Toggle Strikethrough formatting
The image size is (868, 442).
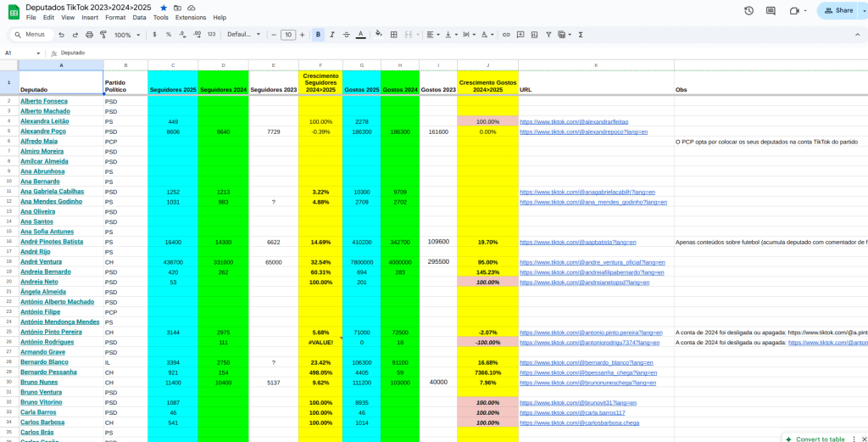(x=346, y=35)
